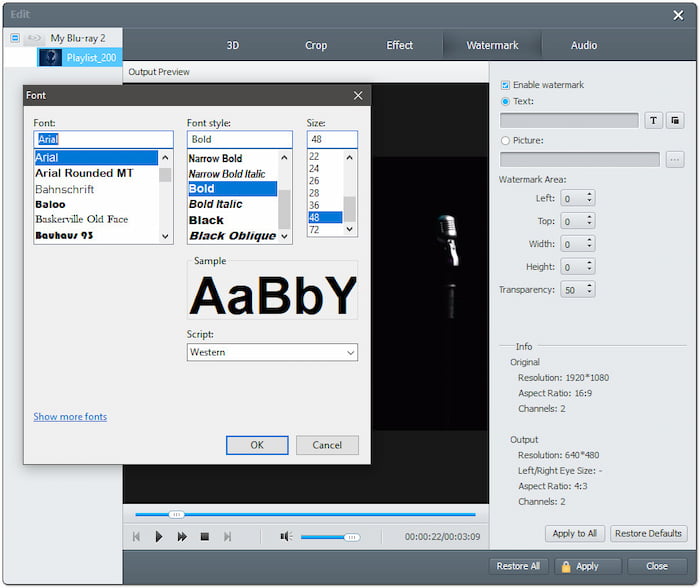Switch to the Crop tab

(316, 45)
